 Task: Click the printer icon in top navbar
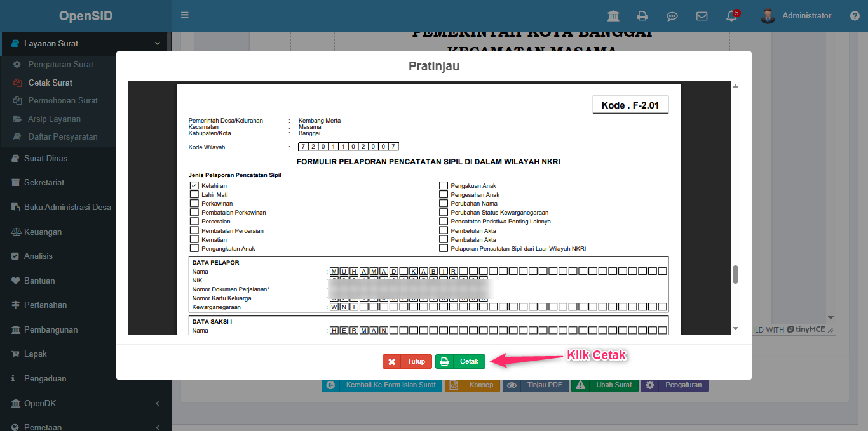[x=642, y=16]
